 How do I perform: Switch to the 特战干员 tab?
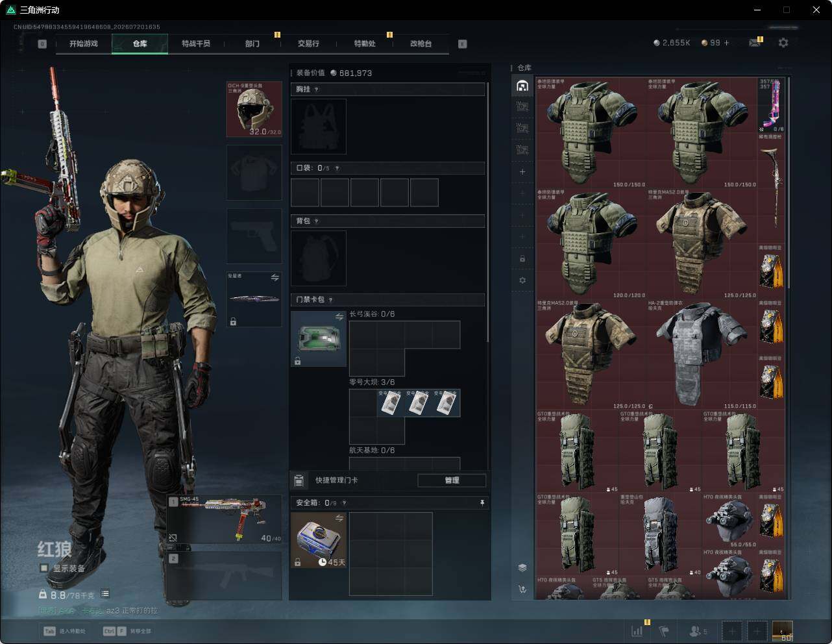tap(196, 43)
